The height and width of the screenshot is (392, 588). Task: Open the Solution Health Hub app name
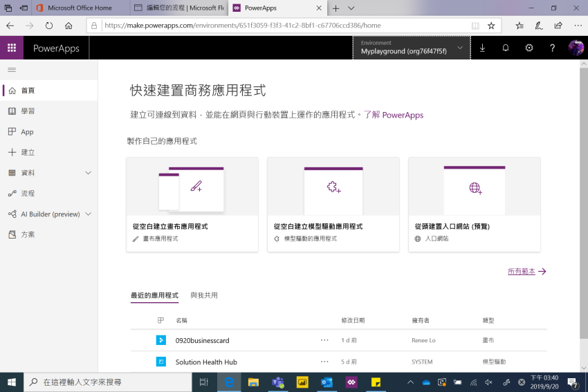point(206,362)
